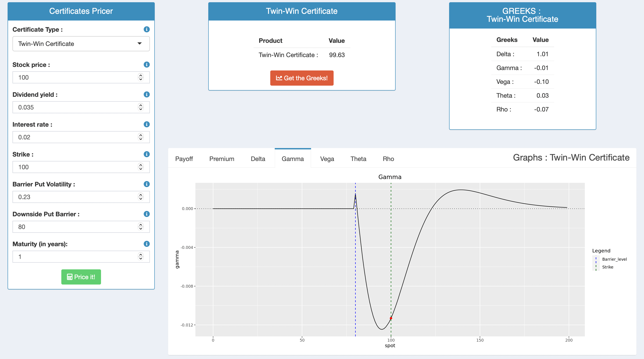Open the Vega graph tab
Screen dimensions: 644x359
[x=327, y=159]
